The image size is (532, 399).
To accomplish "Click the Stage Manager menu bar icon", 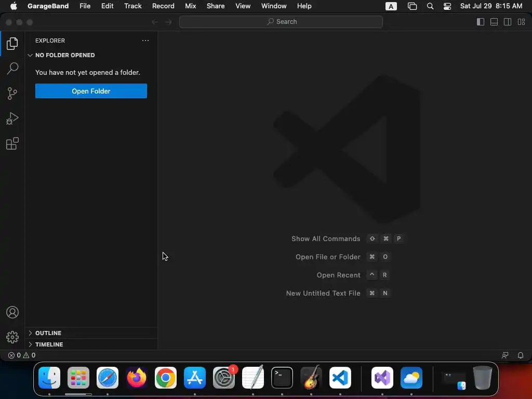I will [x=412, y=6].
